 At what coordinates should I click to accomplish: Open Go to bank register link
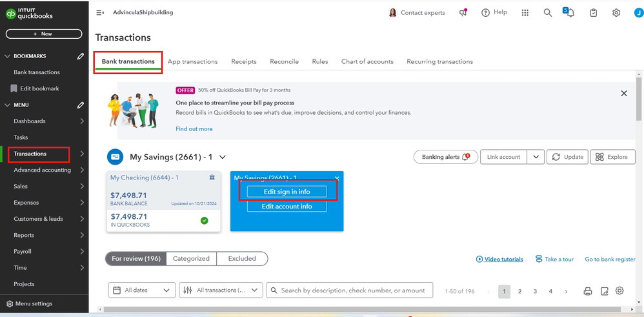coord(610,260)
